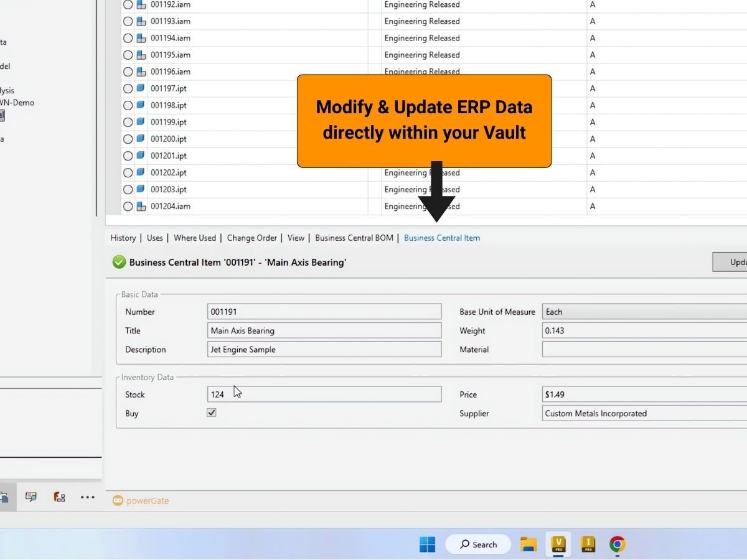
Task: Show more navigation options (three dots)
Action: [88, 497]
